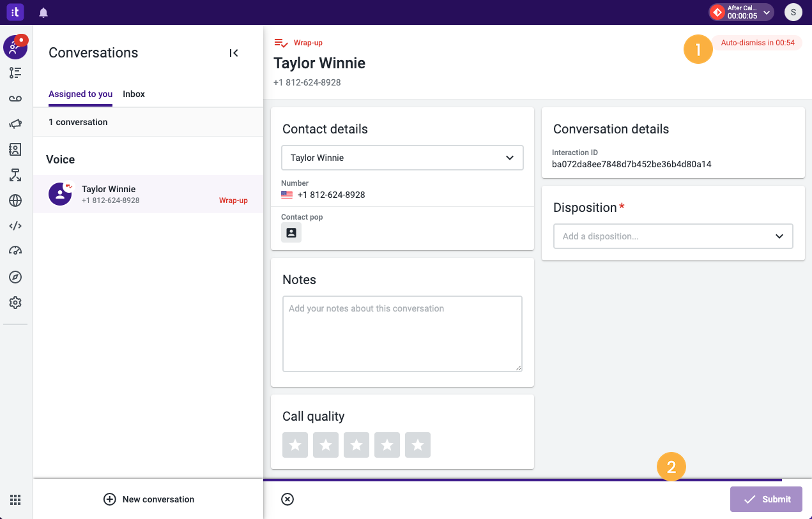Open the voicemail icon in sidebar
This screenshot has height=519, width=812.
[x=15, y=98]
